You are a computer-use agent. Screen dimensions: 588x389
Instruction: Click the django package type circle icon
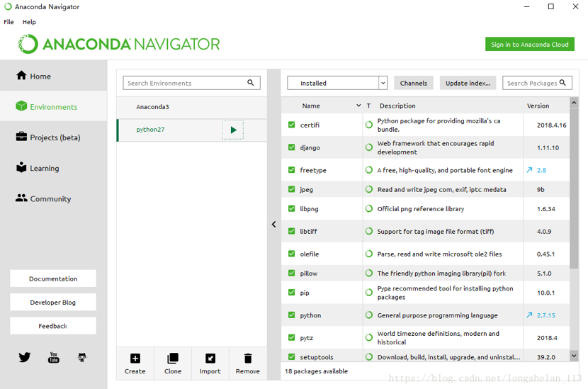point(369,147)
